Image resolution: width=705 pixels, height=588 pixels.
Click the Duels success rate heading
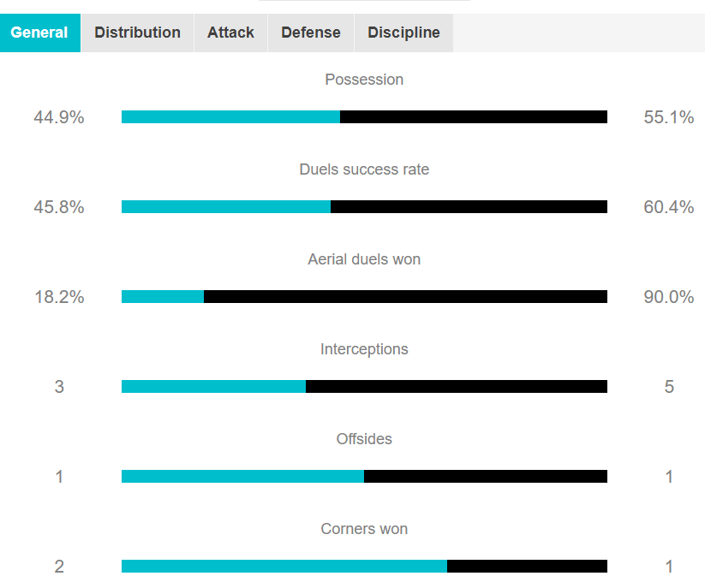(364, 169)
